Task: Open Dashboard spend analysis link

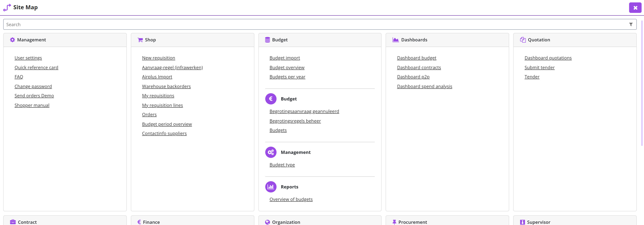Action: click(x=424, y=86)
